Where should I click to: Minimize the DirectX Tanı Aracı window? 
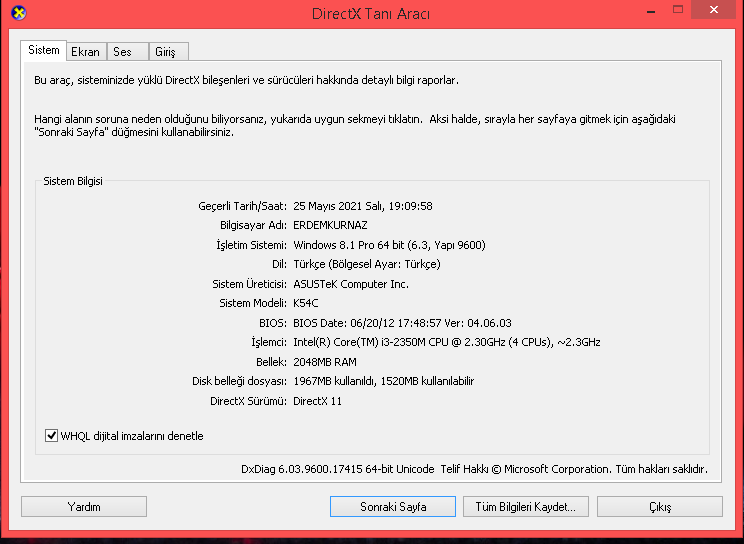(x=651, y=10)
